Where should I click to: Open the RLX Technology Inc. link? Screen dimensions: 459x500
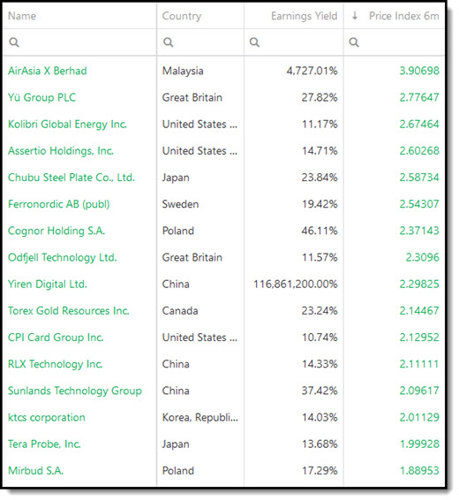tap(55, 364)
